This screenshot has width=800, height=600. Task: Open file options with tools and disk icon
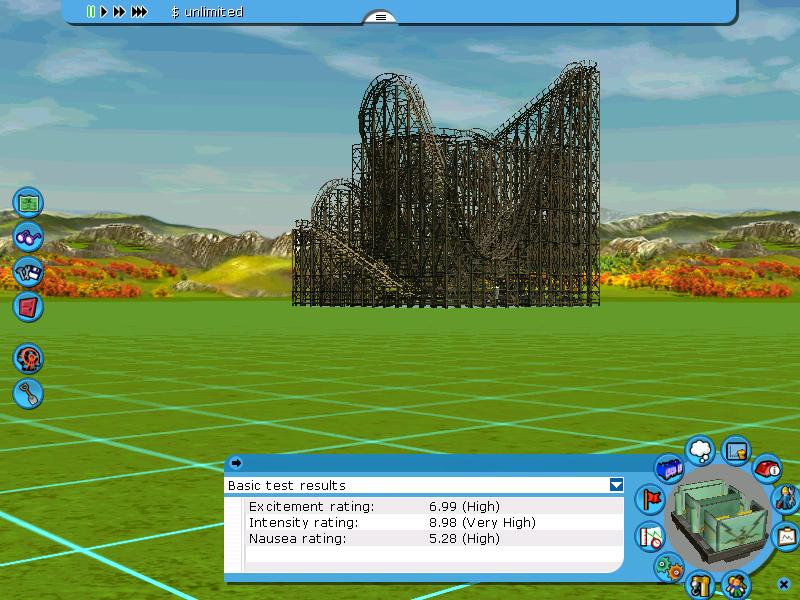click(x=28, y=272)
